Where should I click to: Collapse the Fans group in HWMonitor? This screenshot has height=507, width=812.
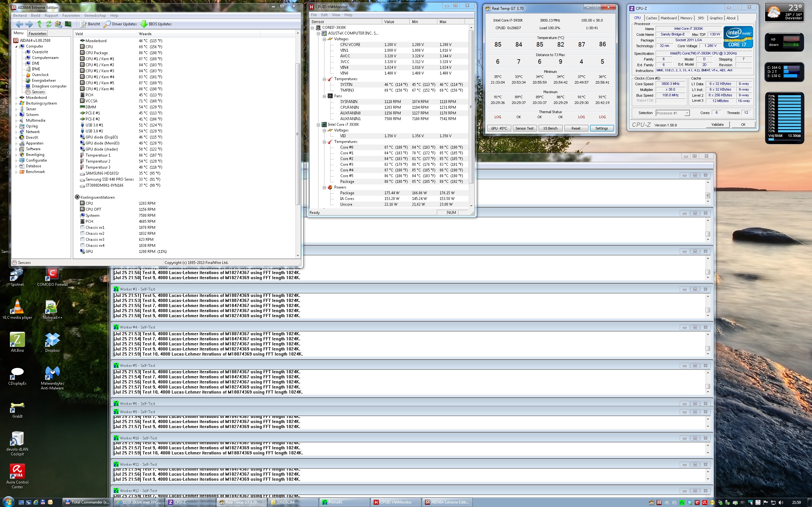(324, 96)
